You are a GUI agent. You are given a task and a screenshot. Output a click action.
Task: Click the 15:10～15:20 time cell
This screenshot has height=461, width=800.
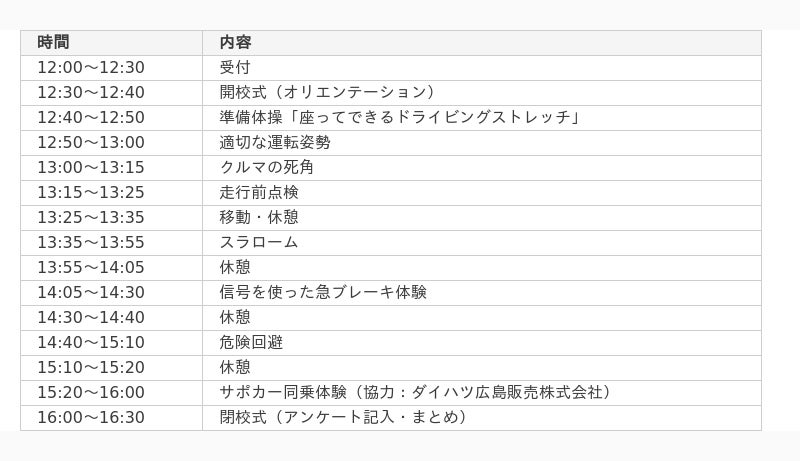[x=111, y=368]
